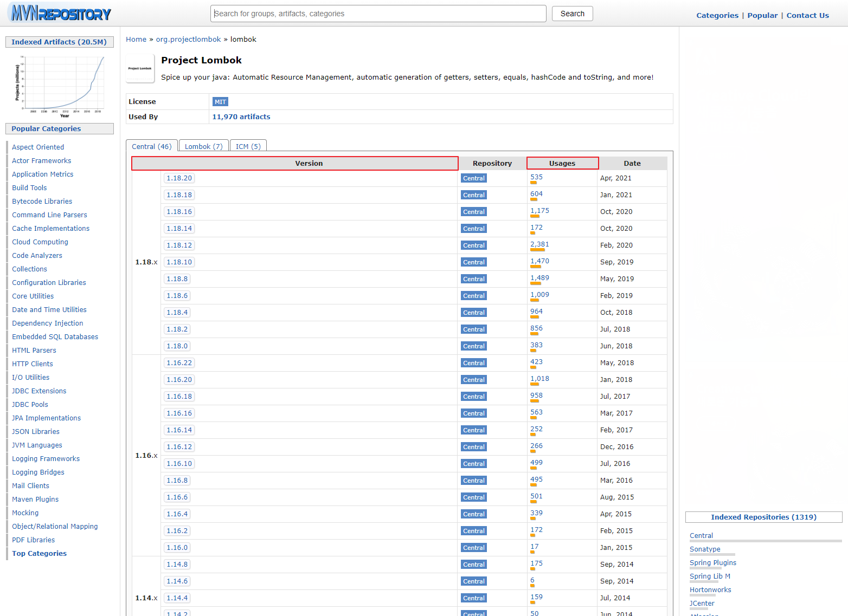Open the Top Categories link

(40, 554)
